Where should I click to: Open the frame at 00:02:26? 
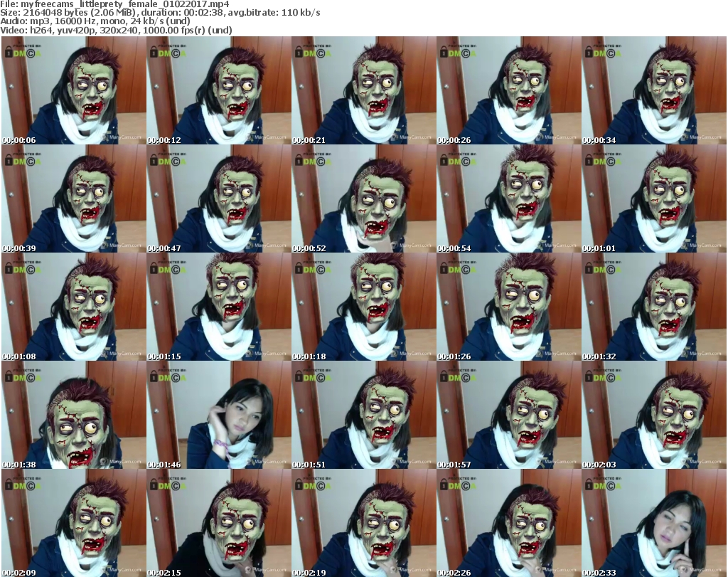pyautogui.click(x=509, y=523)
